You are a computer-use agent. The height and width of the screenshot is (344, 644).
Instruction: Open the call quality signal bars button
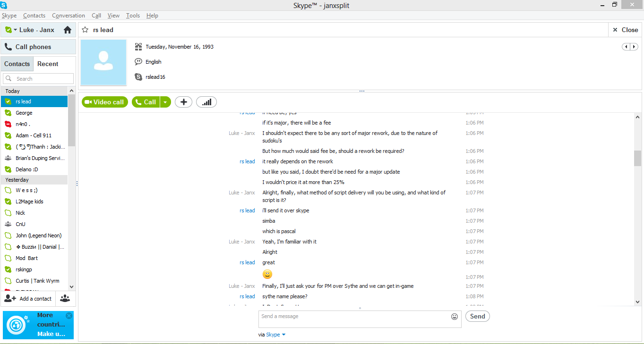pyautogui.click(x=206, y=102)
